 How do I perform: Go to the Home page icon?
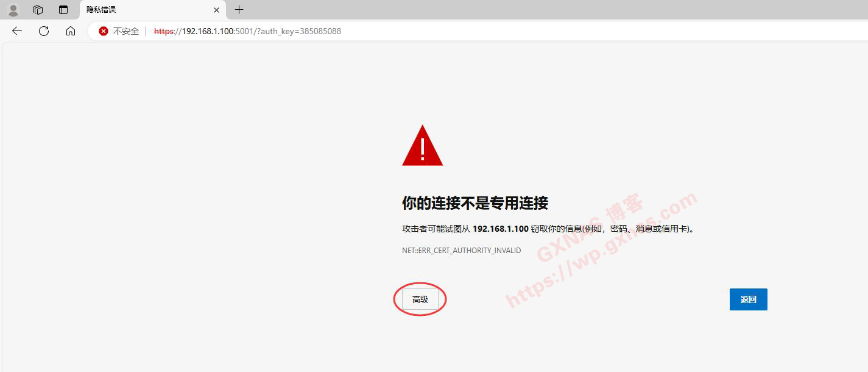71,31
